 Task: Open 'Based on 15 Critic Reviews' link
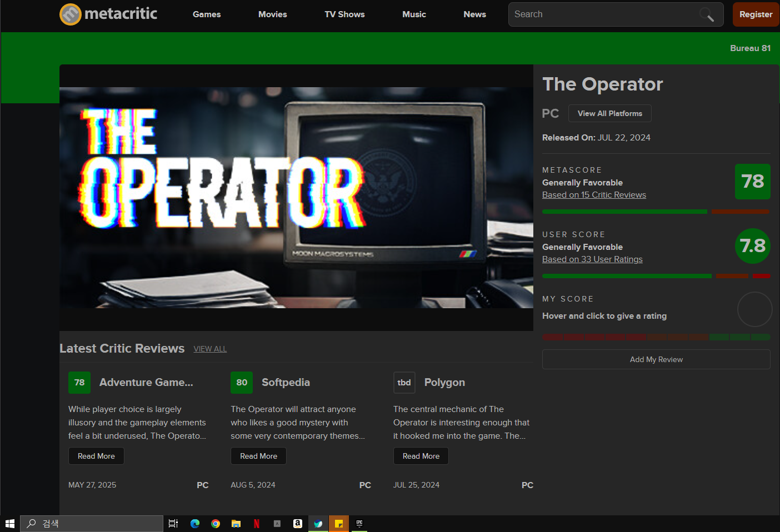click(594, 195)
